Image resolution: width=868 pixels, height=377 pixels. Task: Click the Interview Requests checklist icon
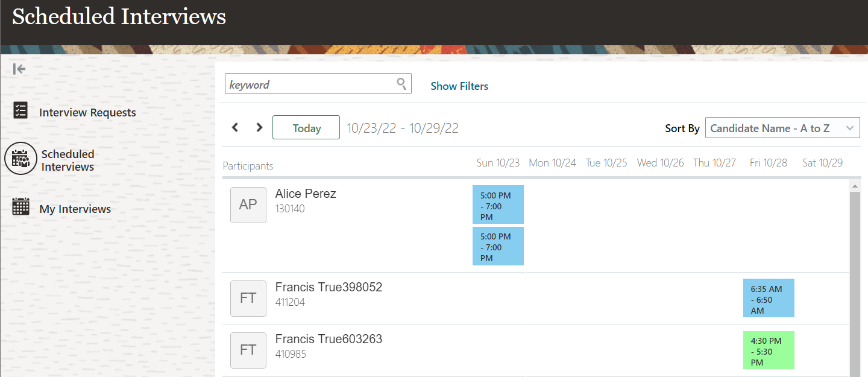click(20, 111)
